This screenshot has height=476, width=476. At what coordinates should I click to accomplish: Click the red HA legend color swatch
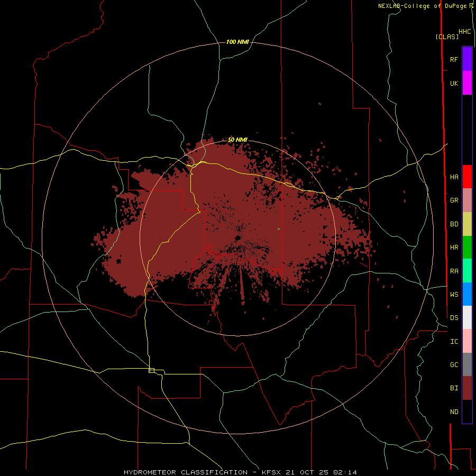tap(467, 177)
